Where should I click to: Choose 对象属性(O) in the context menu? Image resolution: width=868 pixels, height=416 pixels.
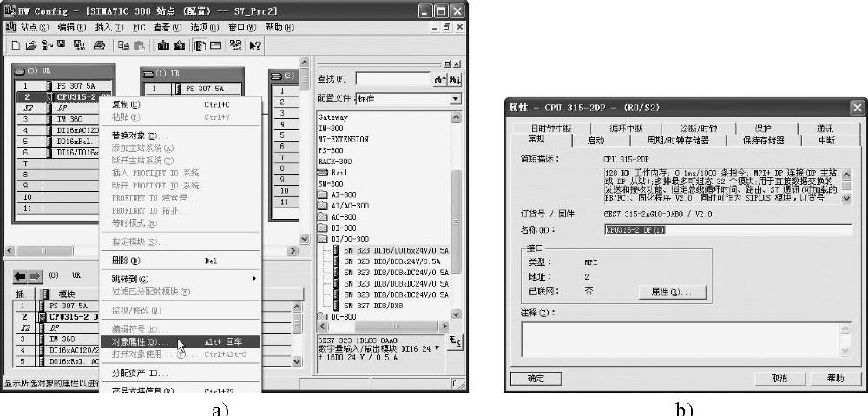(180, 342)
